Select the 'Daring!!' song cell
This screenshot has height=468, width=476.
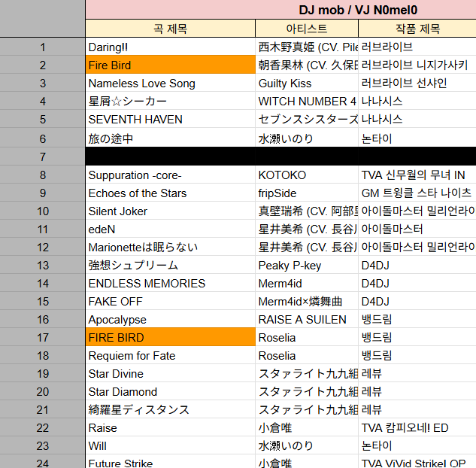click(x=170, y=47)
